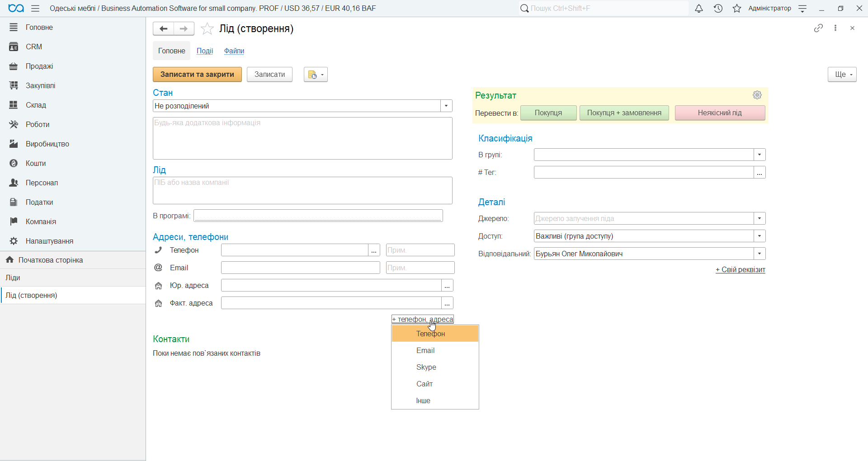Copy link to this form
Screen dimensions: 868x461
818,28
